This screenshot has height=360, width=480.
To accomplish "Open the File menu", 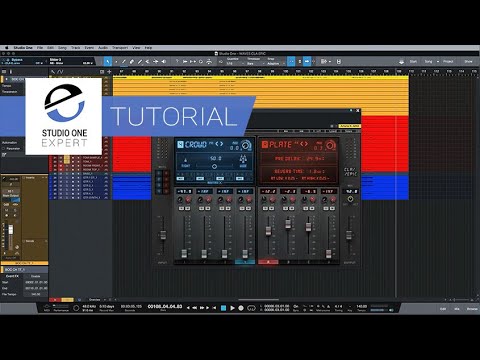I will (40, 48).
